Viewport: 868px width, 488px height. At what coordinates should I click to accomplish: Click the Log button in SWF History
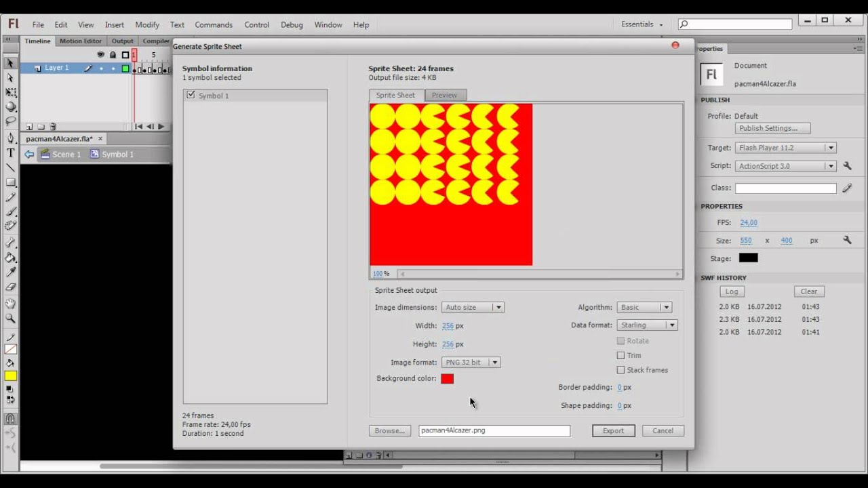tap(732, 291)
